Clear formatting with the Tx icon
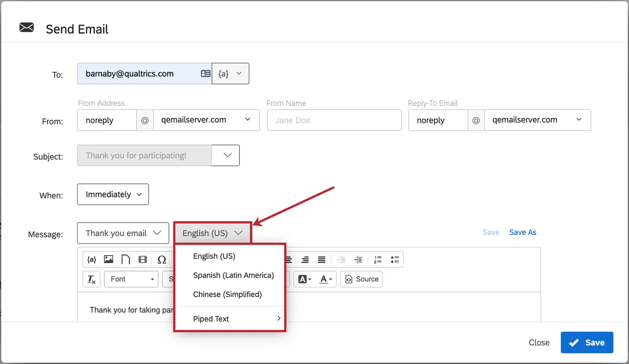 click(x=91, y=279)
